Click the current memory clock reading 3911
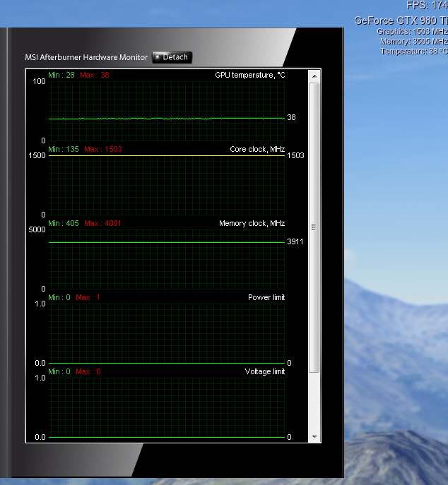448x485 pixels. (295, 242)
